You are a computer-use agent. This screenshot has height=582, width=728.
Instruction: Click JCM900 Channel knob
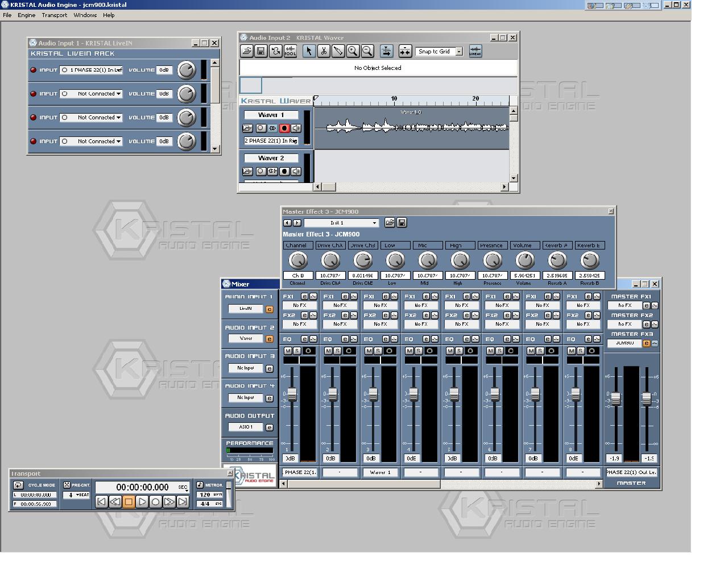coord(298,260)
